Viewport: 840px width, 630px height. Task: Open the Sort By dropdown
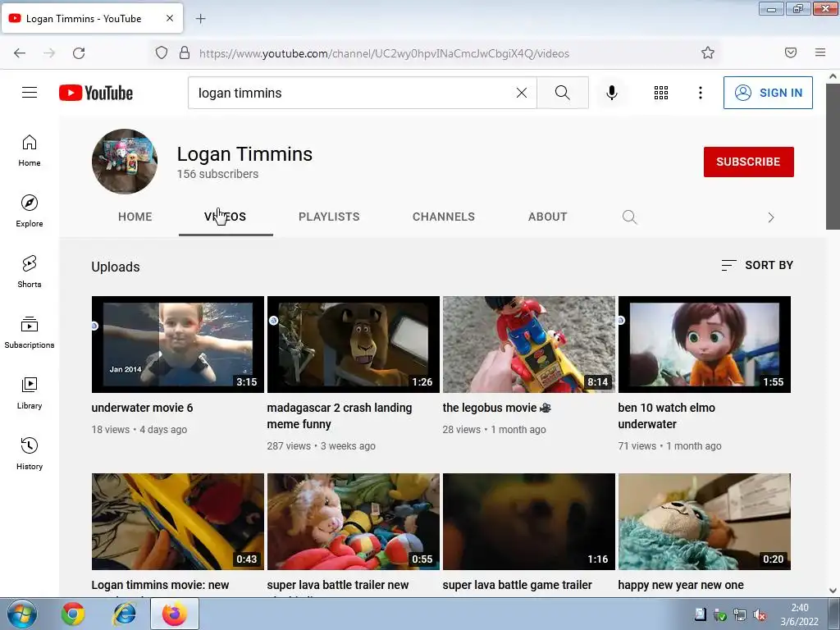pyautogui.click(x=757, y=265)
